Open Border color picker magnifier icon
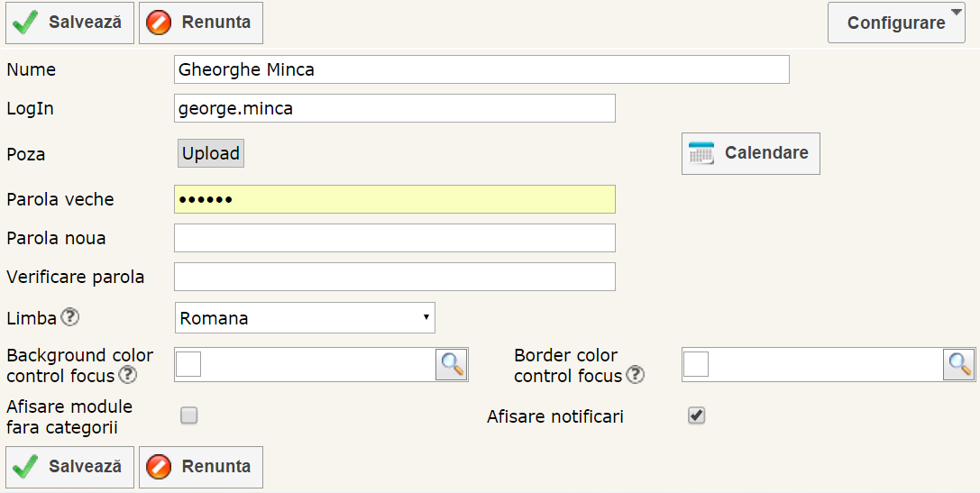The image size is (980, 493). (959, 364)
